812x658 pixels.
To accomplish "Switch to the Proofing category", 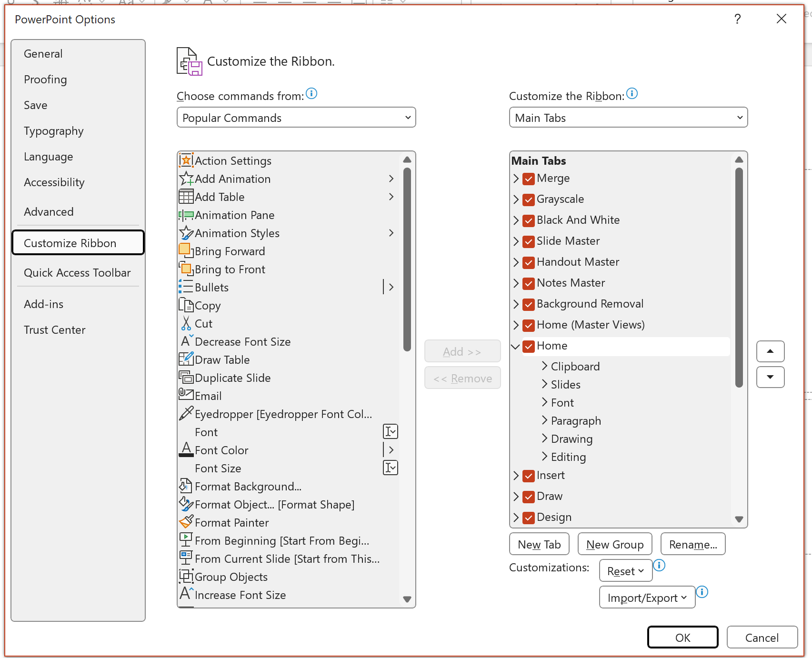I will tap(78, 80).
